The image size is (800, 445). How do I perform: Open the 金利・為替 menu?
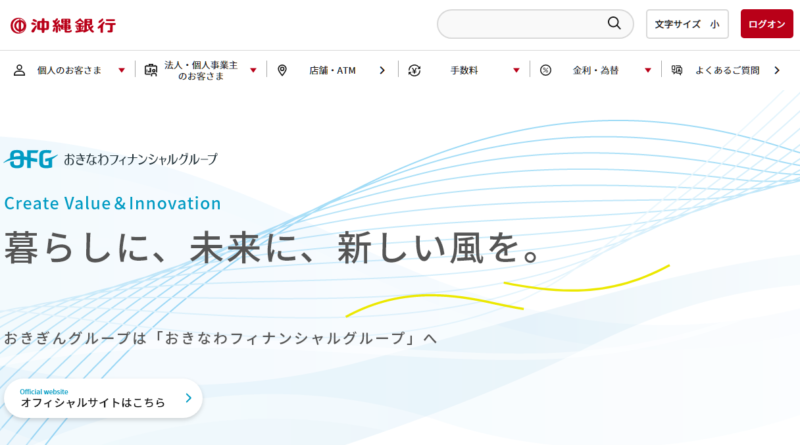[x=596, y=70]
